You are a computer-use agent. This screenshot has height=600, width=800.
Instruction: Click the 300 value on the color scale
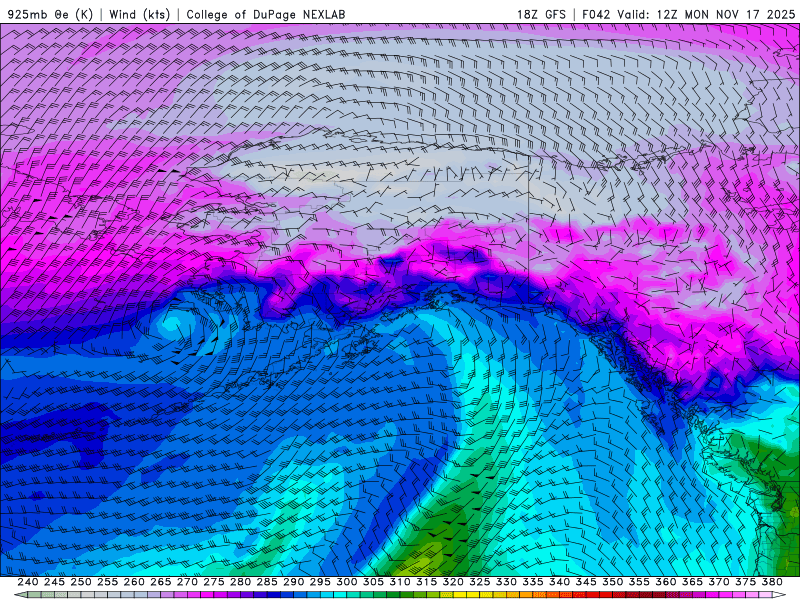pos(346,582)
